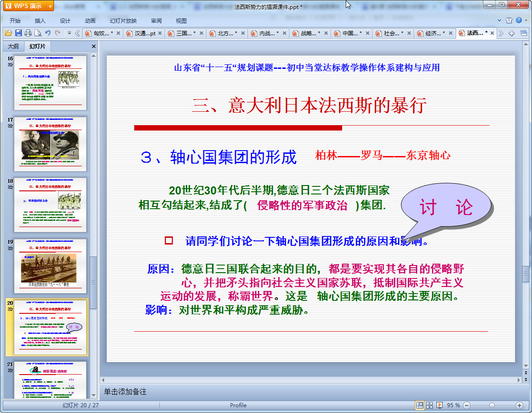Open the 动画 menu
This screenshot has width=532, height=413.
90,21
